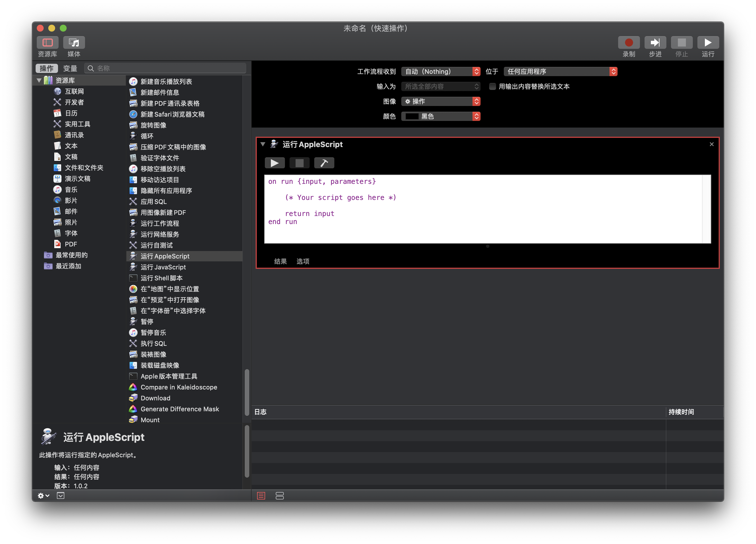The height and width of the screenshot is (544, 756).
Task: Click the action list scrollbar
Action: coord(247,392)
